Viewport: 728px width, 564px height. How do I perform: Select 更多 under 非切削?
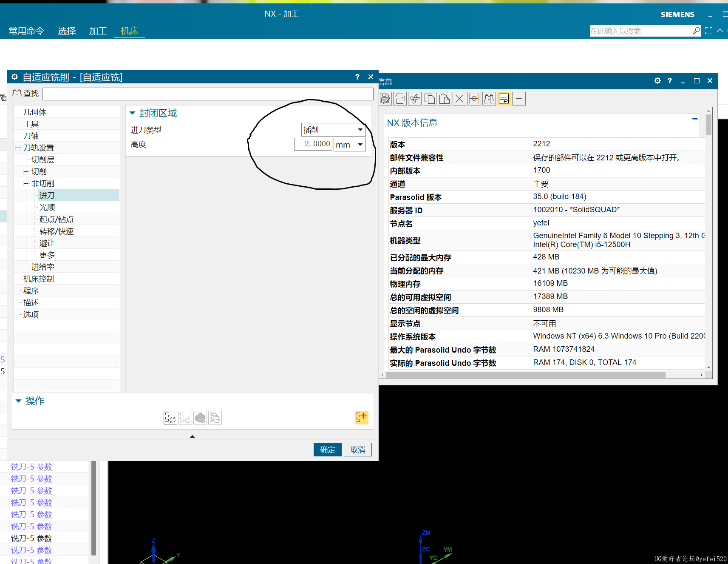click(47, 255)
